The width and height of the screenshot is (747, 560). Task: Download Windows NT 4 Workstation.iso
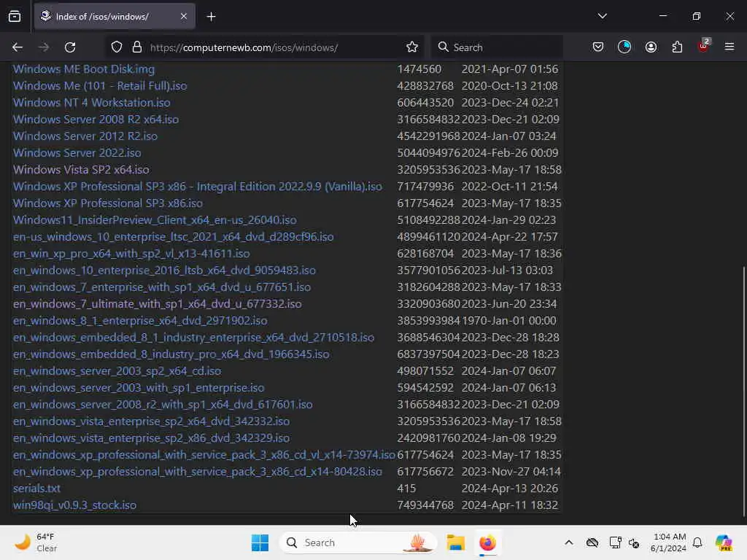[91, 102]
